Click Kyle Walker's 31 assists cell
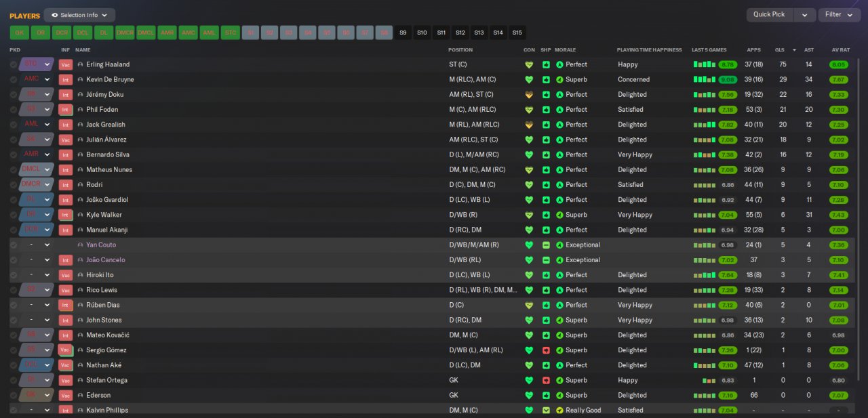 tap(808, 215)
